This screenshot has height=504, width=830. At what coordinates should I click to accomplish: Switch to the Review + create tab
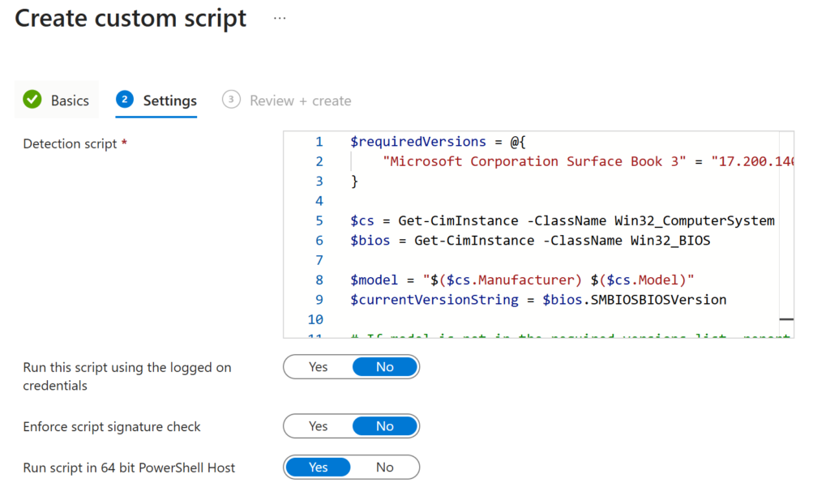[300, 100]
